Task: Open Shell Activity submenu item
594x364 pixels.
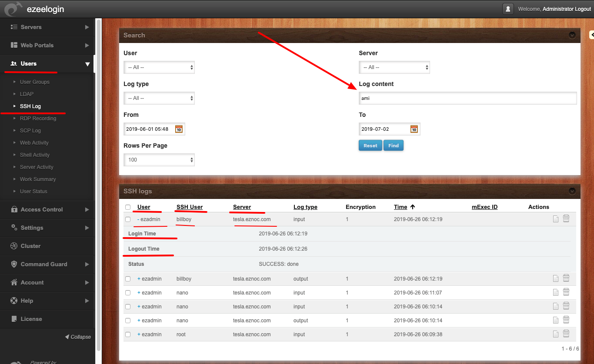Action: pyautogui.click(x=35, y=155)
